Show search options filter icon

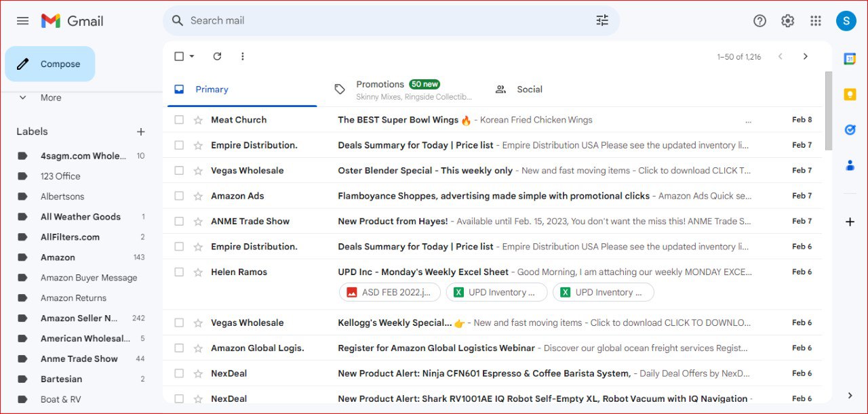coord(602,20)
